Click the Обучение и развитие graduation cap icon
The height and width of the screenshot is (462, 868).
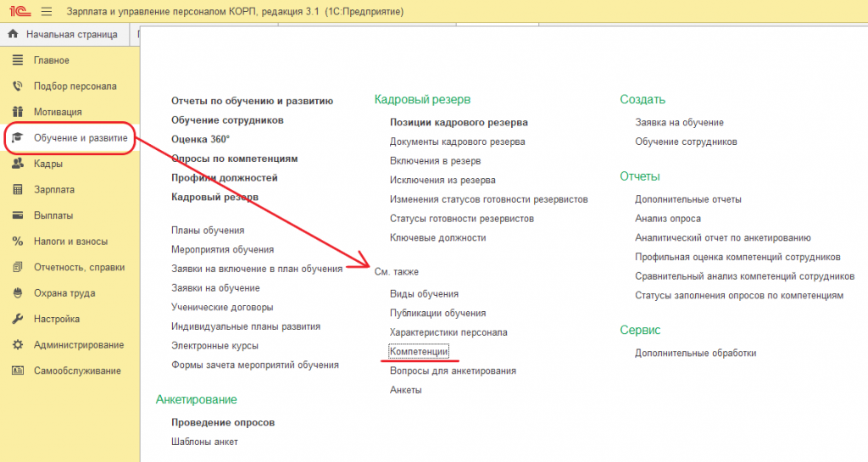[18, 137]
